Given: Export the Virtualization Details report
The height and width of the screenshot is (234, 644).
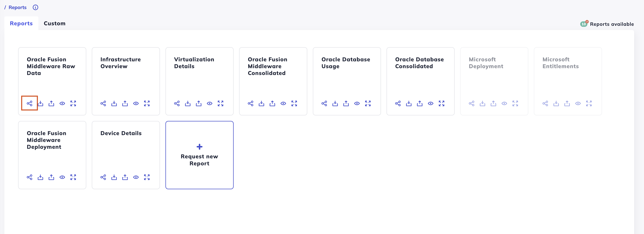Looking at the screenshot, I should tap(199, 103).
